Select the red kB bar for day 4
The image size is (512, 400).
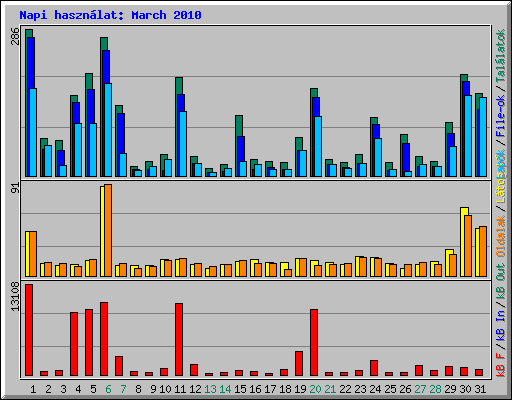(74, 344)
